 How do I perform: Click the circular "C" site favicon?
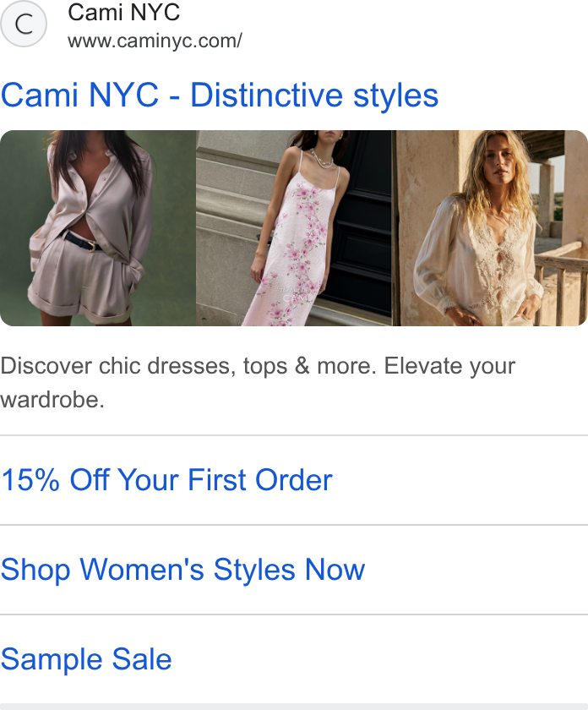[24, 24]
